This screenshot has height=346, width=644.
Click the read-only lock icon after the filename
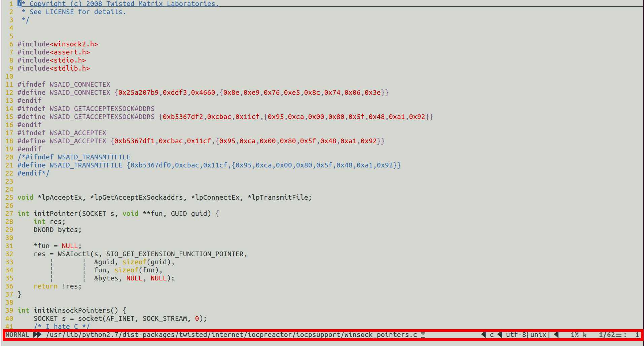coord(423,335)
